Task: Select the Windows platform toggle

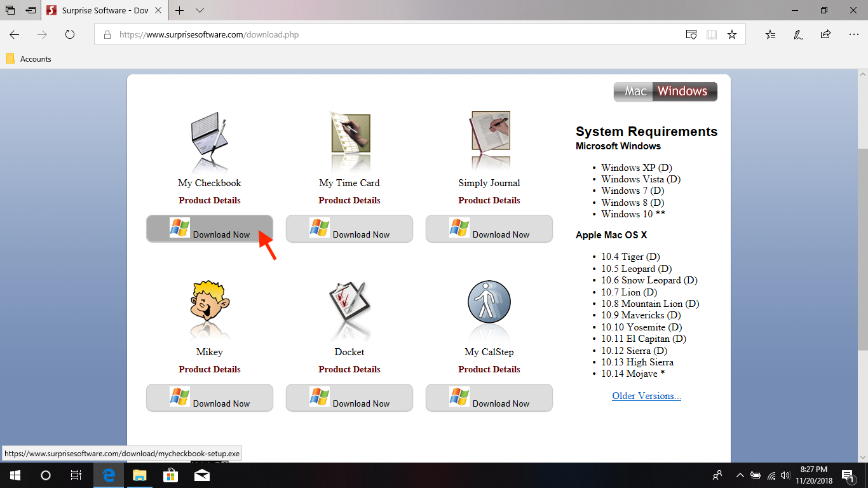Action: [x=682, y=91]
